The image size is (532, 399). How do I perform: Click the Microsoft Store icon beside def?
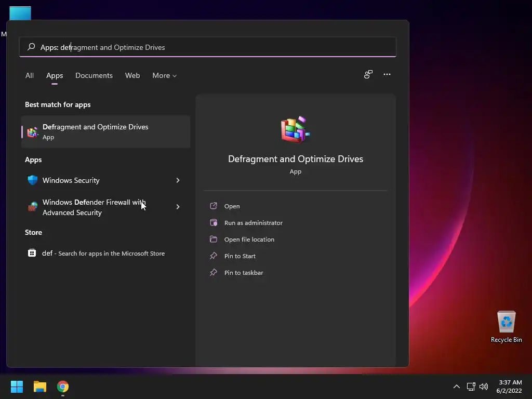coord(32,253)
